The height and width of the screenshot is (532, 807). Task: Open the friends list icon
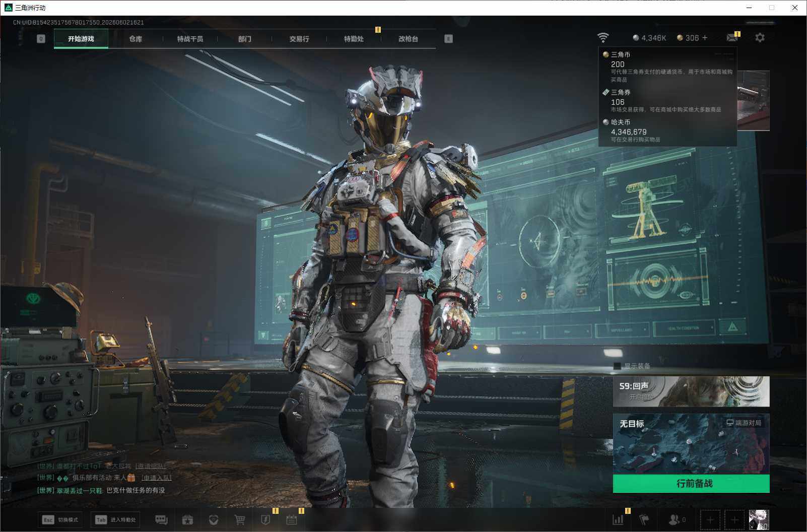click(x=677, y=519)
